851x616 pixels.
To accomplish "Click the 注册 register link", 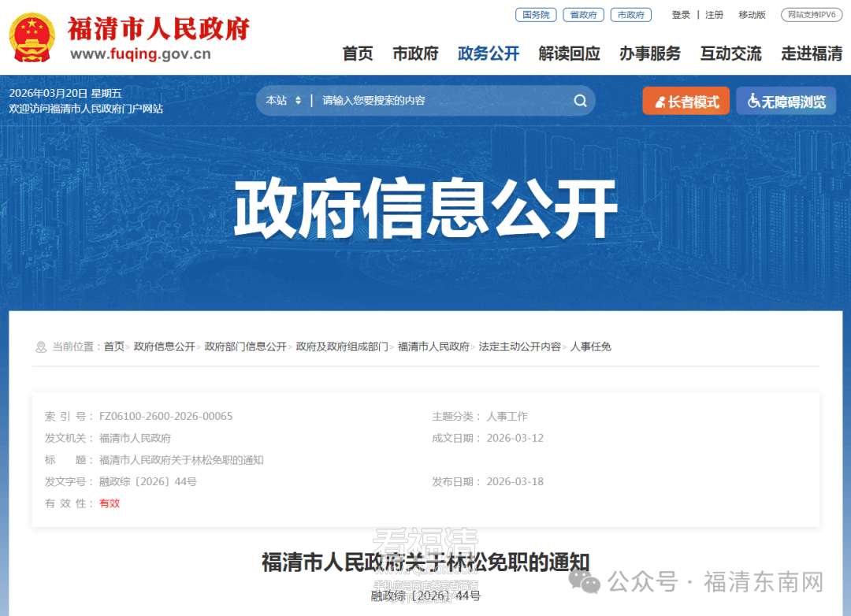I will click(x=714, y=15).
